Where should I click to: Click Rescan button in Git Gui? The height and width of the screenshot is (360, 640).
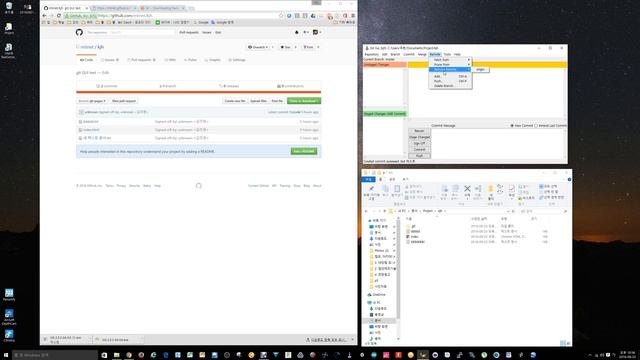[x=419, y=131]
